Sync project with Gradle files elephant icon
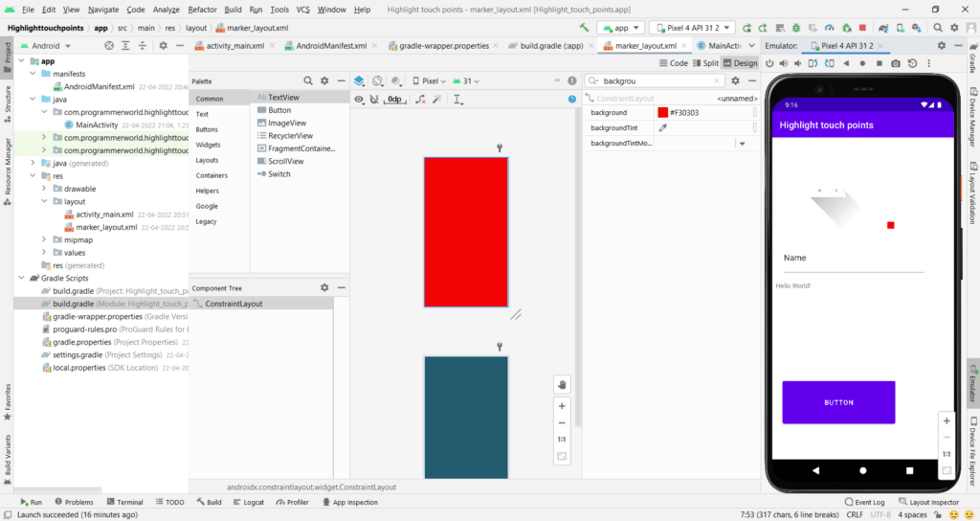 click(883, 28)
